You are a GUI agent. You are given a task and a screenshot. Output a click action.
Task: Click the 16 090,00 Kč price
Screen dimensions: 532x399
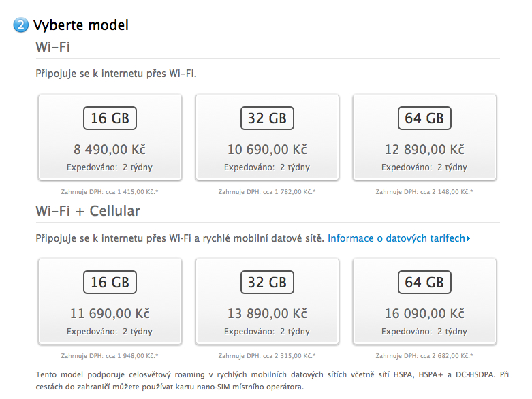click(x=424, y=314)
